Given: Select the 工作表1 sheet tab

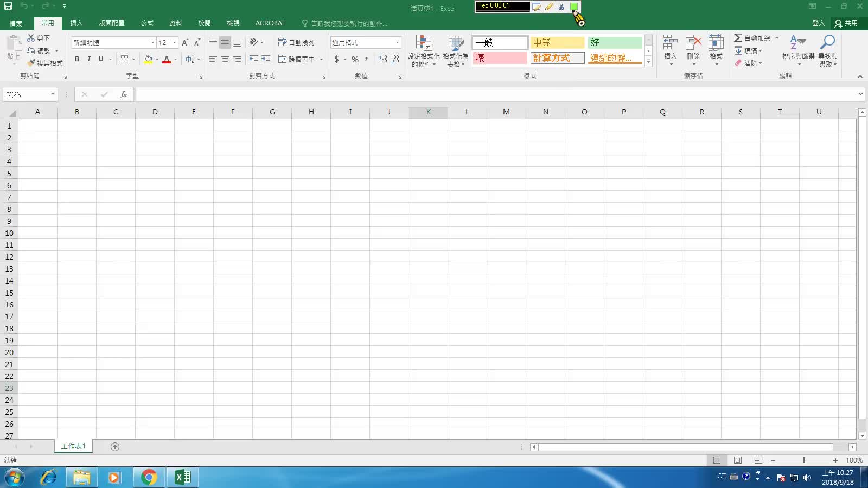Looking at the screenshot, I should pyautogui.click(x=73, y=446).
